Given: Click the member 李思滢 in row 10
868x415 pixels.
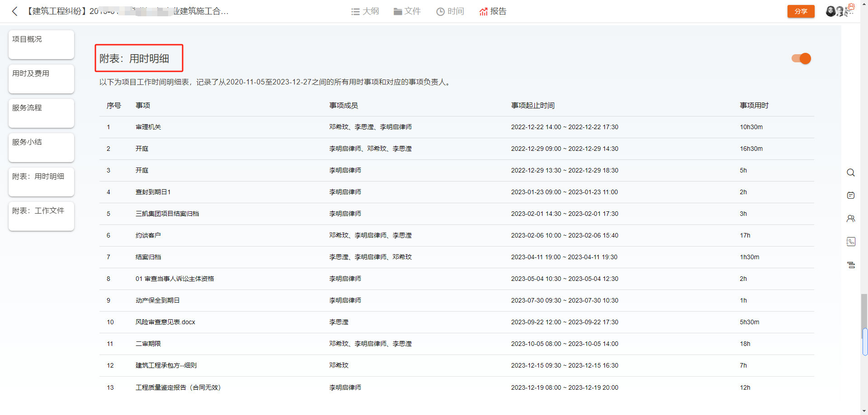Looking at the screenshot, I should pos(339,322).
